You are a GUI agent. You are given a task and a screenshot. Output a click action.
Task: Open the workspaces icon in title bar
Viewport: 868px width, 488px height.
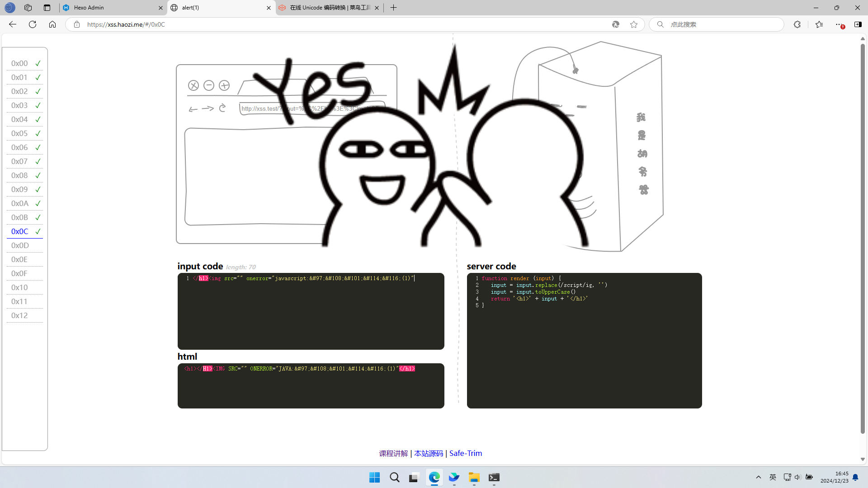[x=28, y=8]
